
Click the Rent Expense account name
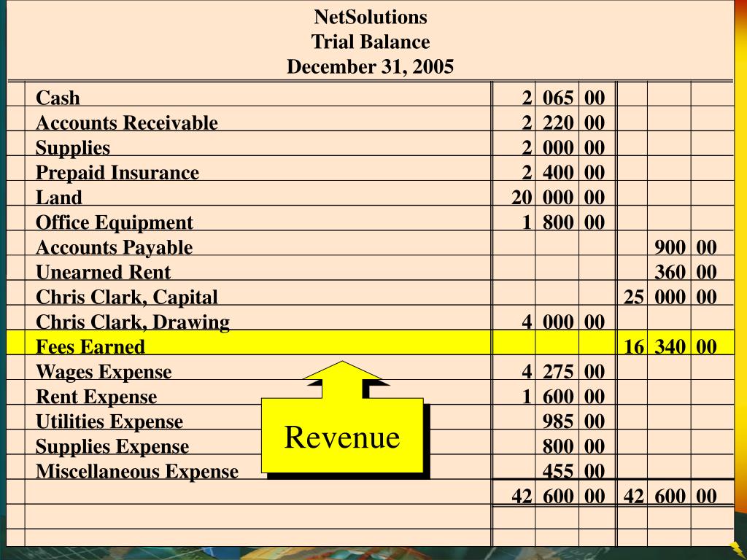tap(96, 397)
